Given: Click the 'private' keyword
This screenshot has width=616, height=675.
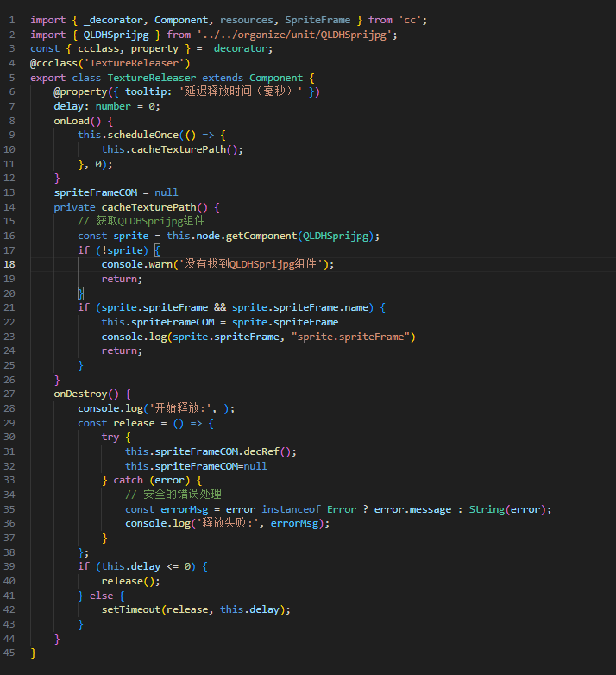Looking at the screenshot, I should click(74, 207).
